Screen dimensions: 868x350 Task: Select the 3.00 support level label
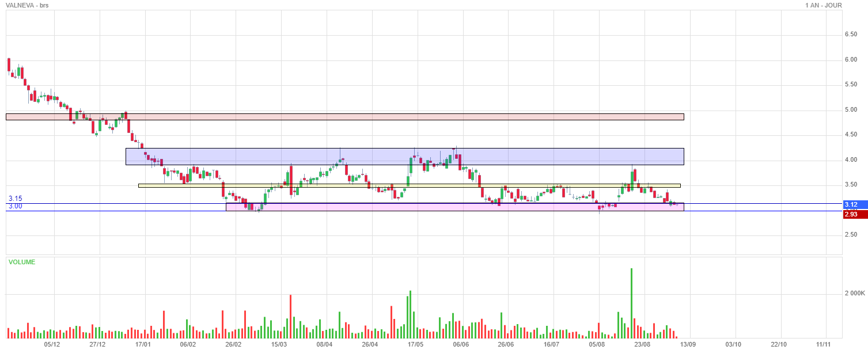(15, 206)
